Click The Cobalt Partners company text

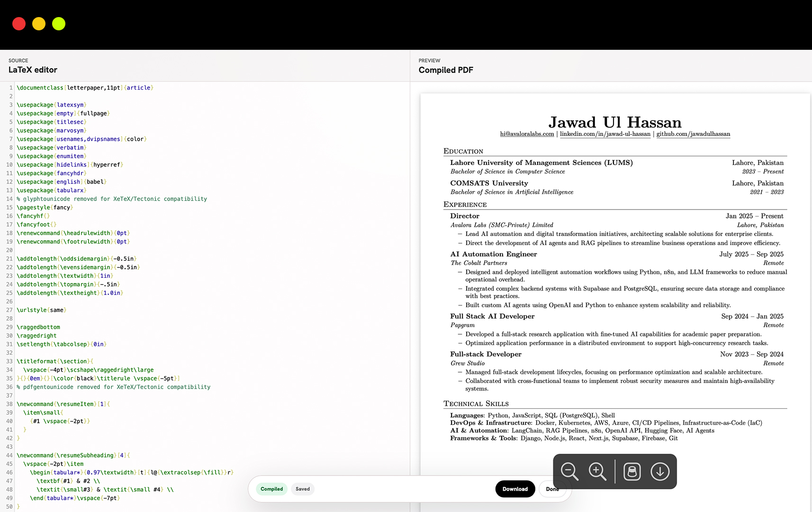tap(479, 263)
